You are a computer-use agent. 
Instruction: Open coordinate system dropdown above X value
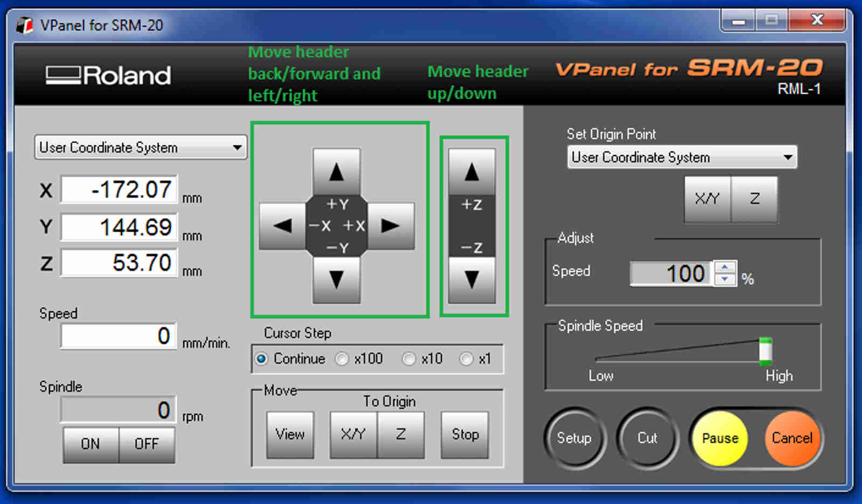(141, 147)
